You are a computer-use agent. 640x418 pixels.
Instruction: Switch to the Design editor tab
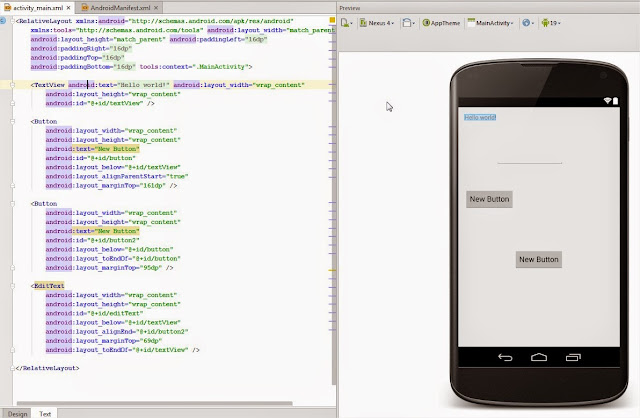(x=18, y=414)
